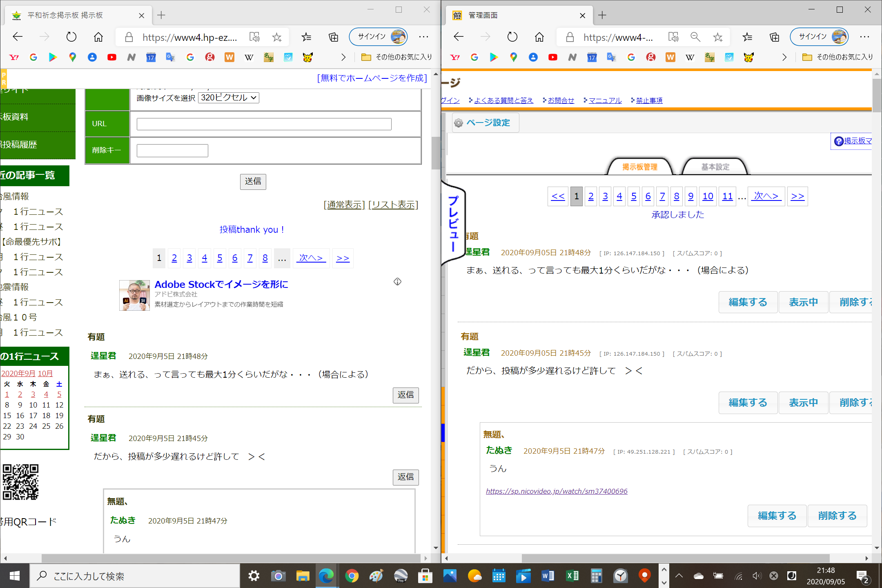Viewport: 882px width, 588px height.
Task: Launch Excel from the taskbar
Action: coord(572,576)
